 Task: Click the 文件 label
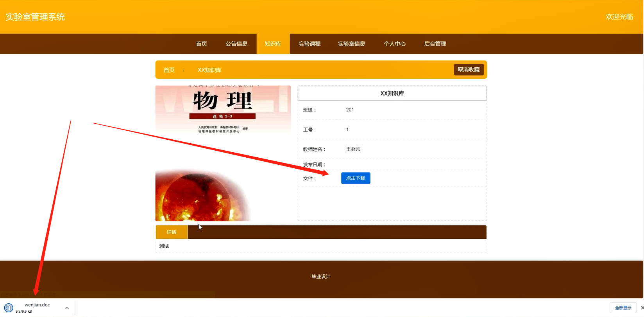click(309, 178)
